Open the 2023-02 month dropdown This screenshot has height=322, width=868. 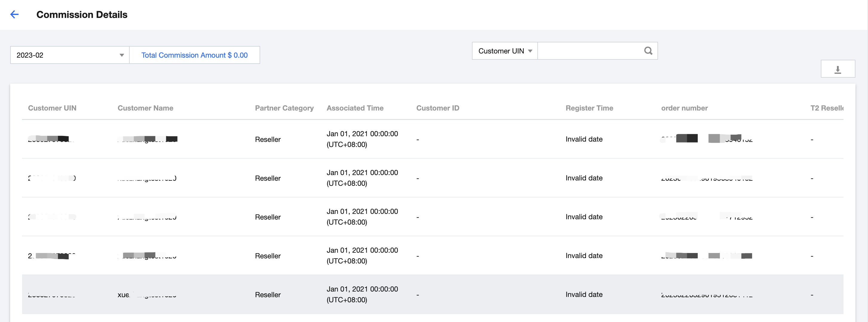tap(69, 55)
